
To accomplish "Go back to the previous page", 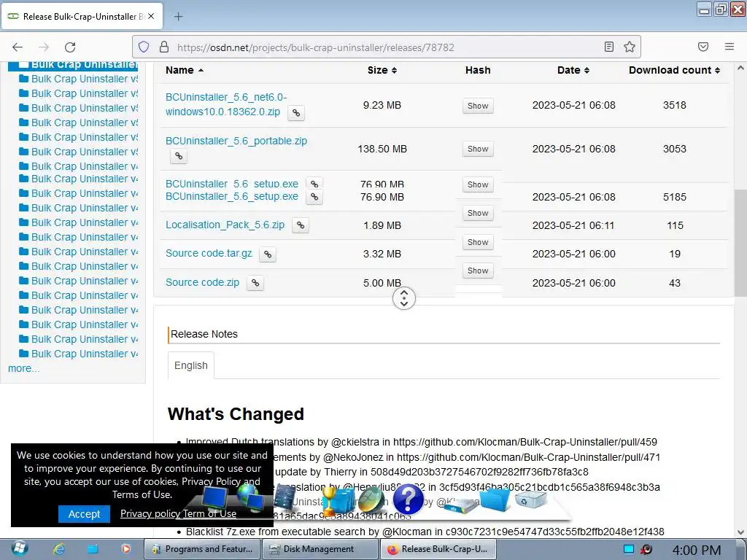I will [x=18, y=47].
